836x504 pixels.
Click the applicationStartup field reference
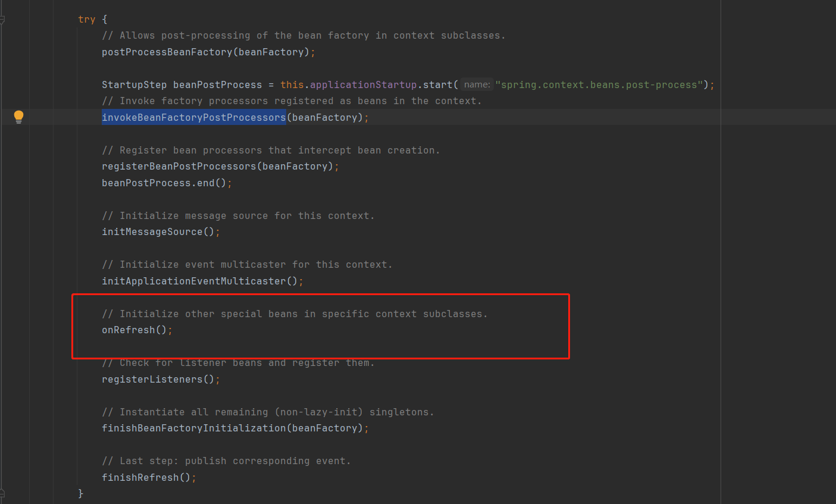pos(363,85)
